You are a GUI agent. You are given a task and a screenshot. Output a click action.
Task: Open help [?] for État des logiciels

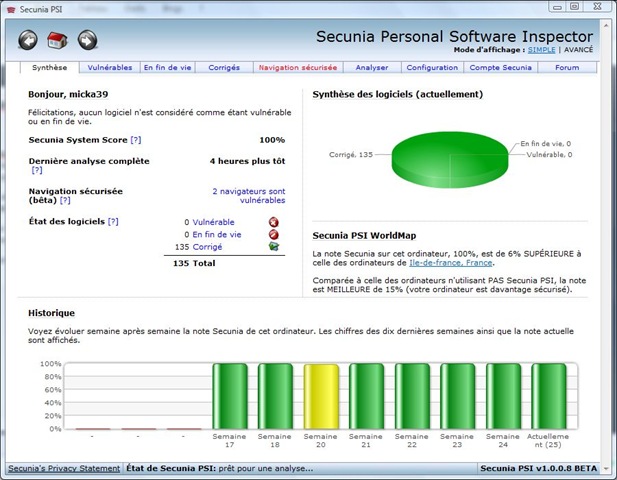pos(113,222)
